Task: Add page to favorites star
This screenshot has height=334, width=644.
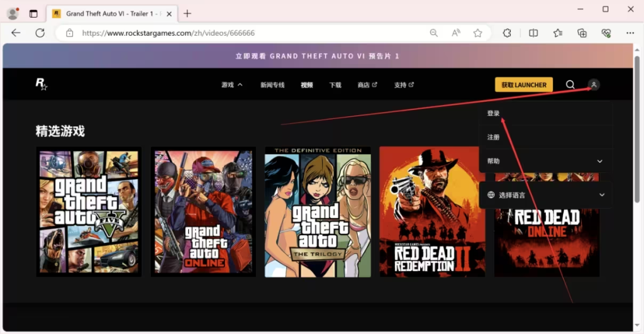Action: (x=477, y=33)
